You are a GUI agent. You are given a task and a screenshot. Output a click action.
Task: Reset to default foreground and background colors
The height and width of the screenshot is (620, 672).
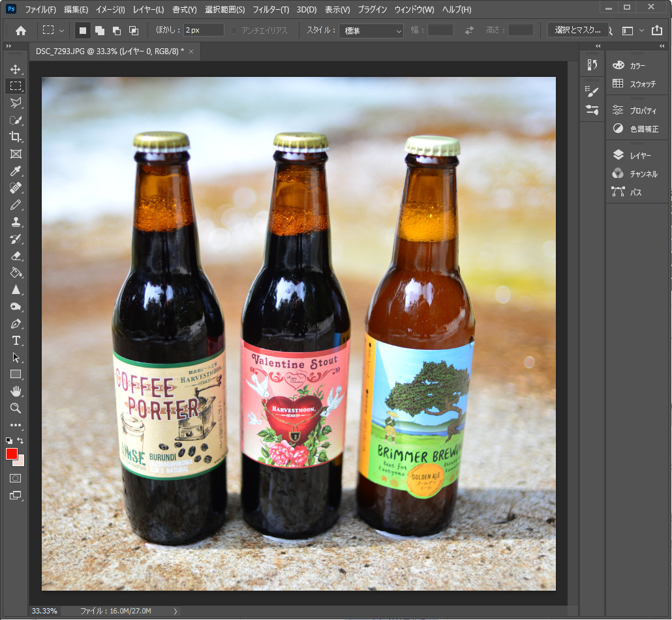[9, 440]
